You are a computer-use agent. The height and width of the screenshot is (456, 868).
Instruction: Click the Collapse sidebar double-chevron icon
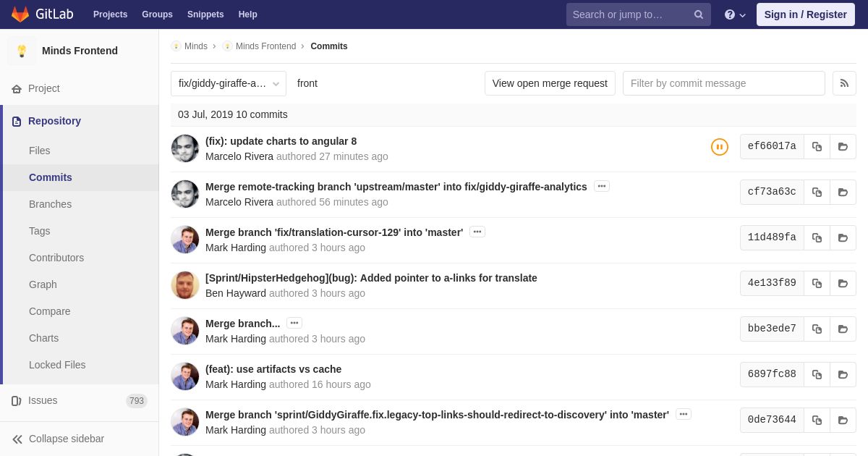[x=17, y=439]
